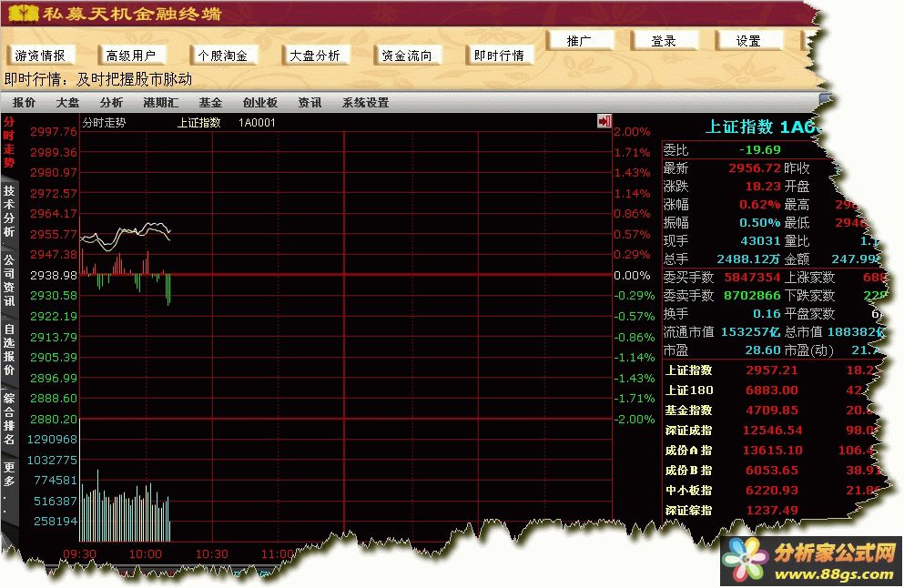Viewport: 904px width, 588px height.
Task: Click the red panel toggle icon above chart
Action: point(604,121)
